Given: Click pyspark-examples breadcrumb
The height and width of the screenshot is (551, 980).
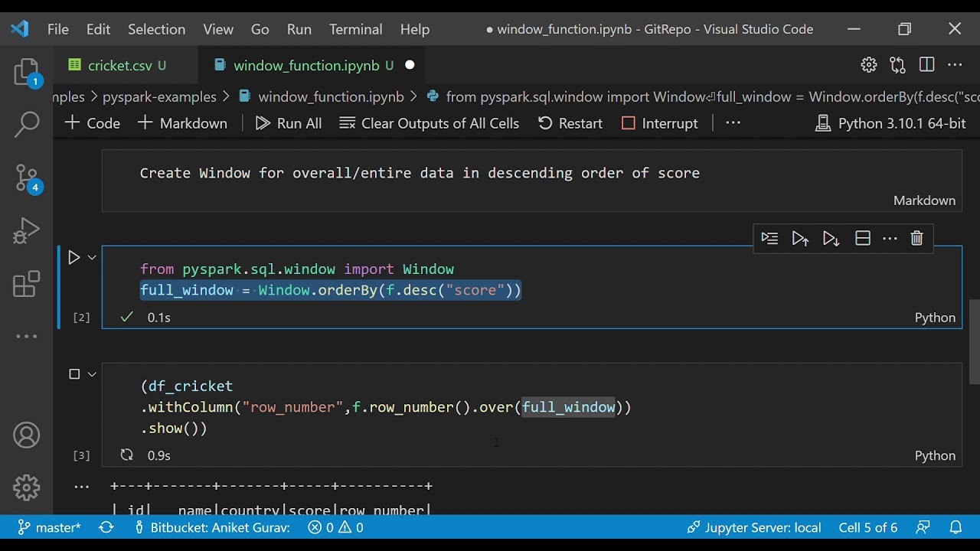Looking at the screenshot, I should [x=159, y=97].
